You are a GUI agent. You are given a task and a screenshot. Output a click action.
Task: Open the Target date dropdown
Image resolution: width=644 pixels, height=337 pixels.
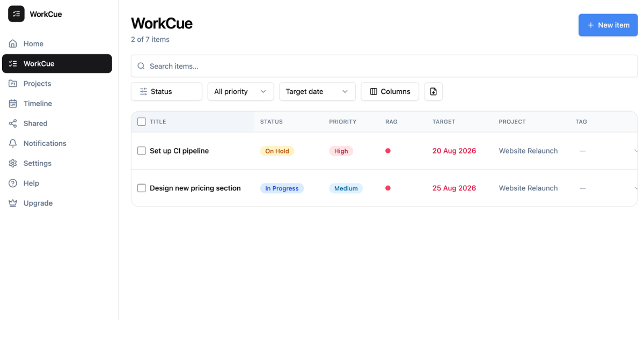click(317, 91)
